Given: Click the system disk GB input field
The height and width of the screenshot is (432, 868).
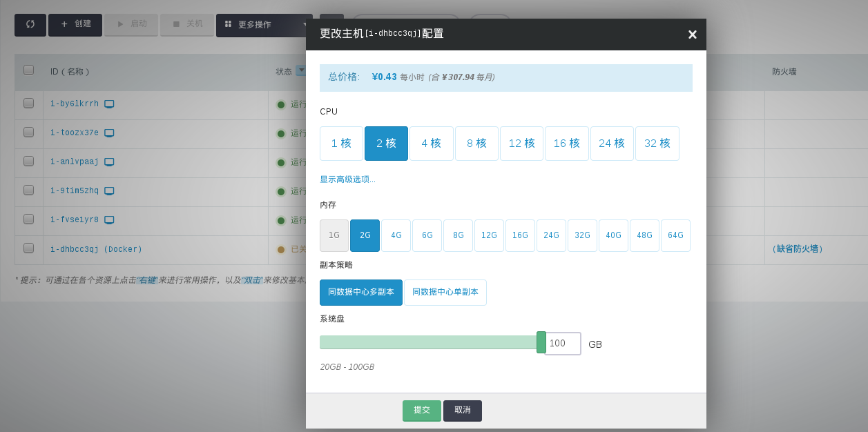Looking at the screenshot, I should point(562,344).
